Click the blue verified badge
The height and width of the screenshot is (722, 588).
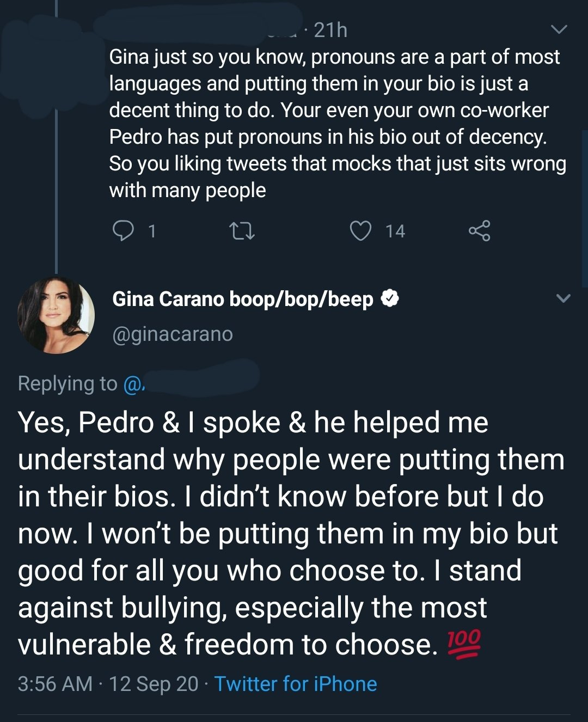pyautogui.click(x=390, y=298)
